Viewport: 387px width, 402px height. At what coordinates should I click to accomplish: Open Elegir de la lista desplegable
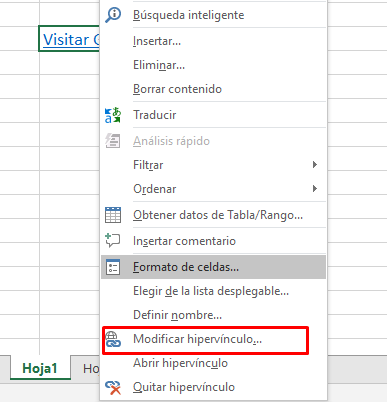[213, 291]
